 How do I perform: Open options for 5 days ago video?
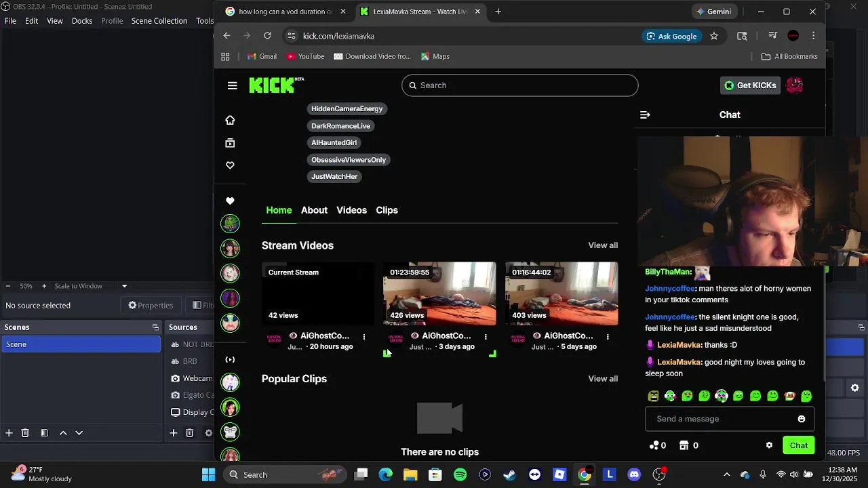(x=608, y=337)
